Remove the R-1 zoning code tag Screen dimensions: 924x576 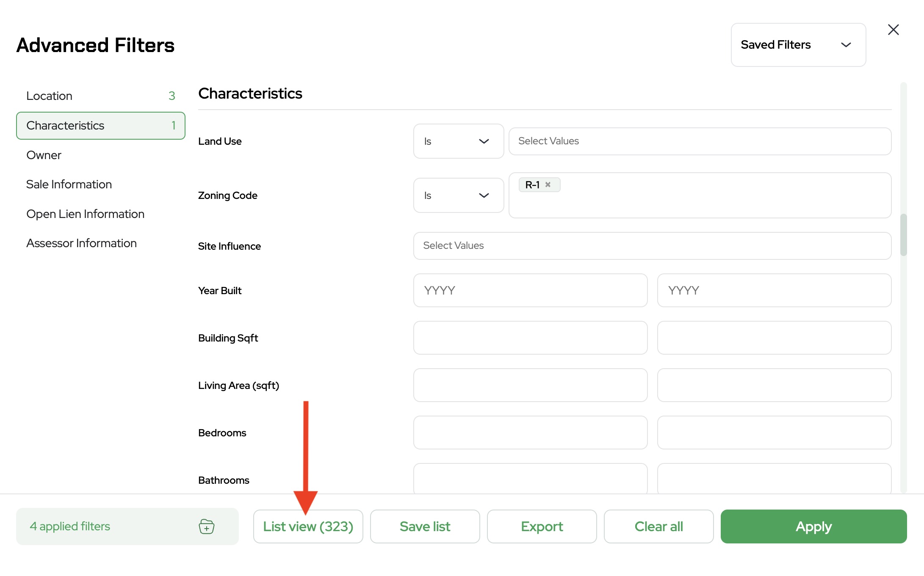548,185
